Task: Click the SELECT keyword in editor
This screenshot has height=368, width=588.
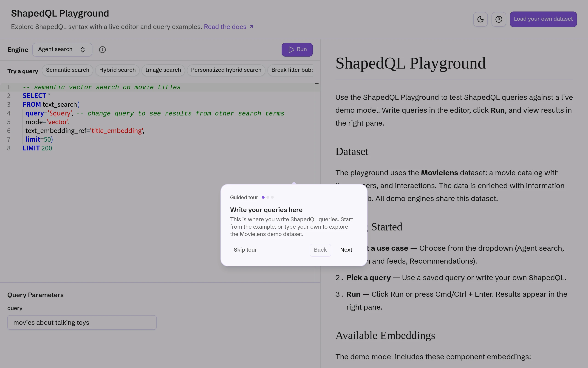Action: 34,96
